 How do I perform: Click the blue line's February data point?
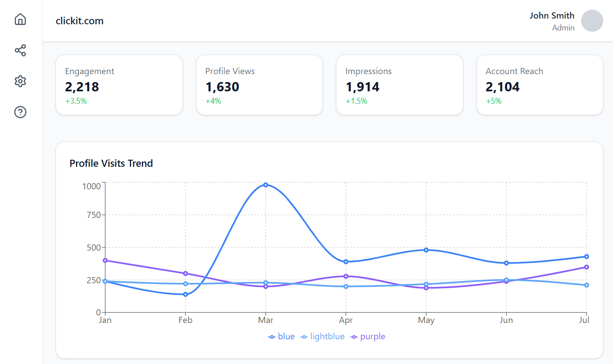click(x=185, y=294)
